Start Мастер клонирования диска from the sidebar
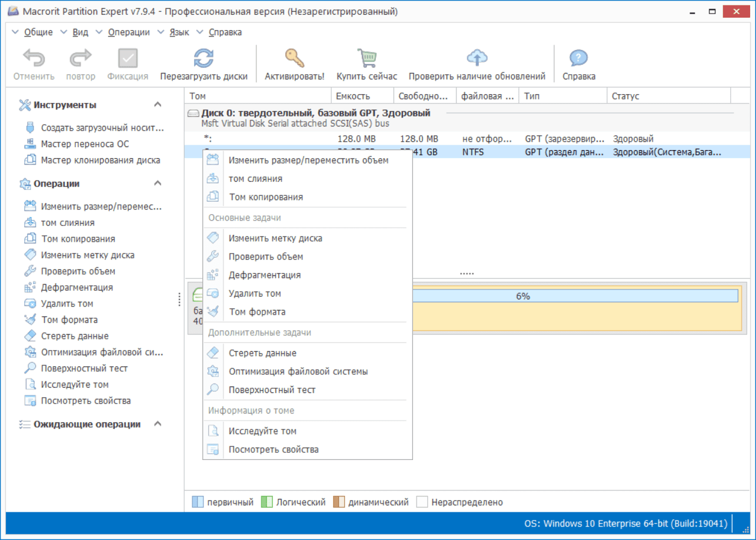The height and width of the screenshot is (540, 756). click(92, 160)
